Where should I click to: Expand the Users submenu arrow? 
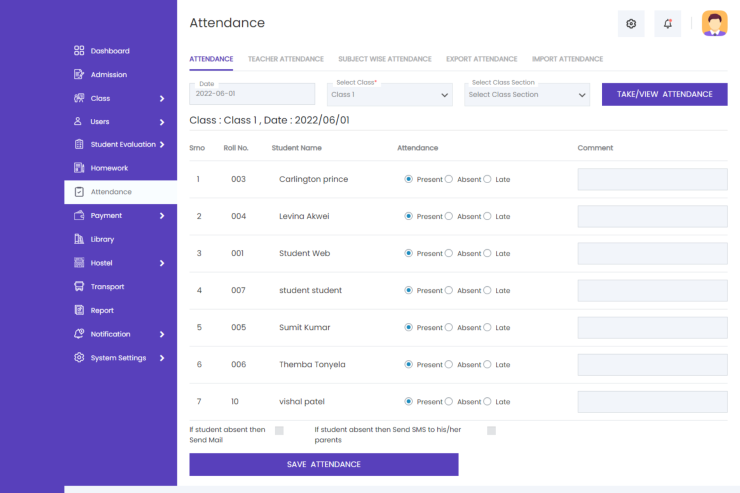(x=162, y=122)
